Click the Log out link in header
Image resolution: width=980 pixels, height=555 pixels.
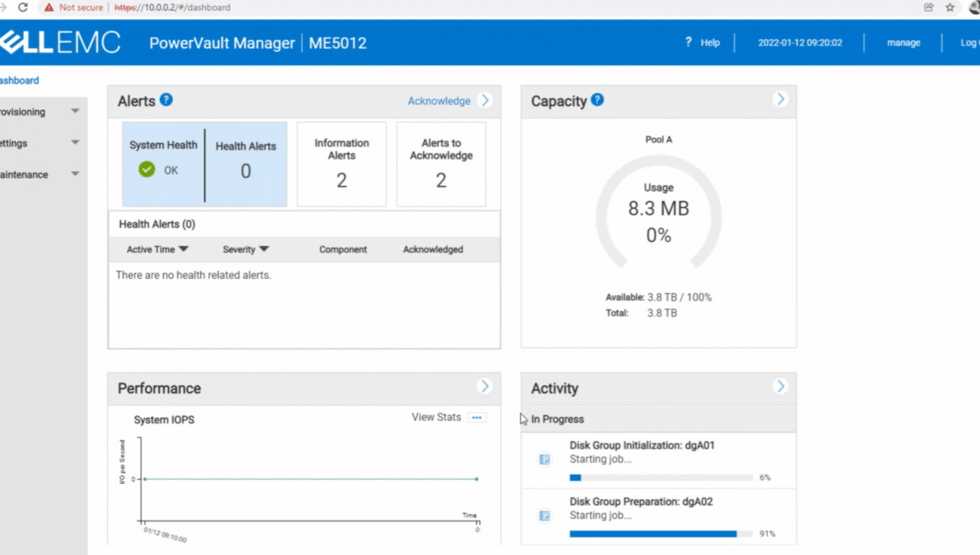[969, 43]
